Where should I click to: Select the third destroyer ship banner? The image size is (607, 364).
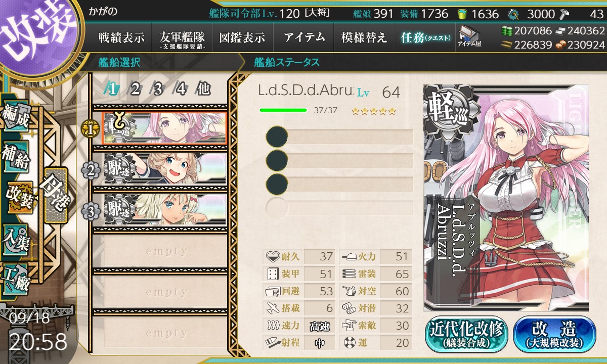pyautogui.click(x=165, y=209)
